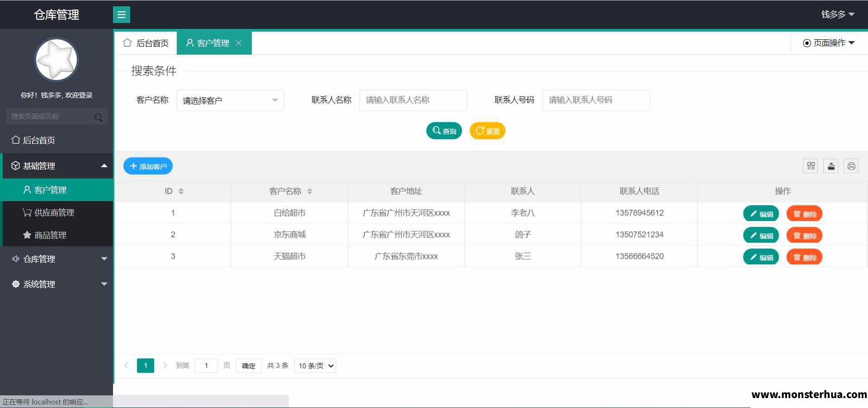Click the star avatar image
Image resolution: width=868 pixels, height=408 pixels.
57,60
